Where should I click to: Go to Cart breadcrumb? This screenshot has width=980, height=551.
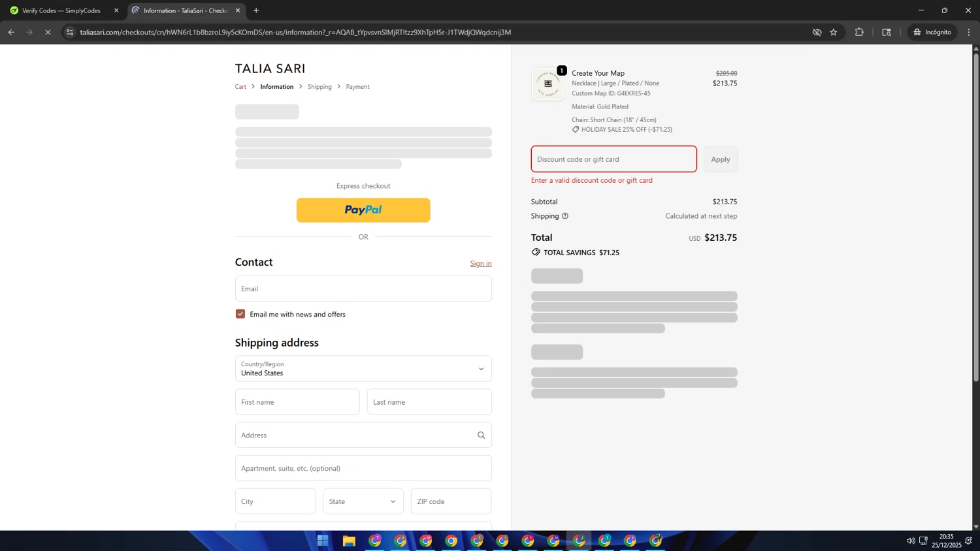click(x=240, y=87)
